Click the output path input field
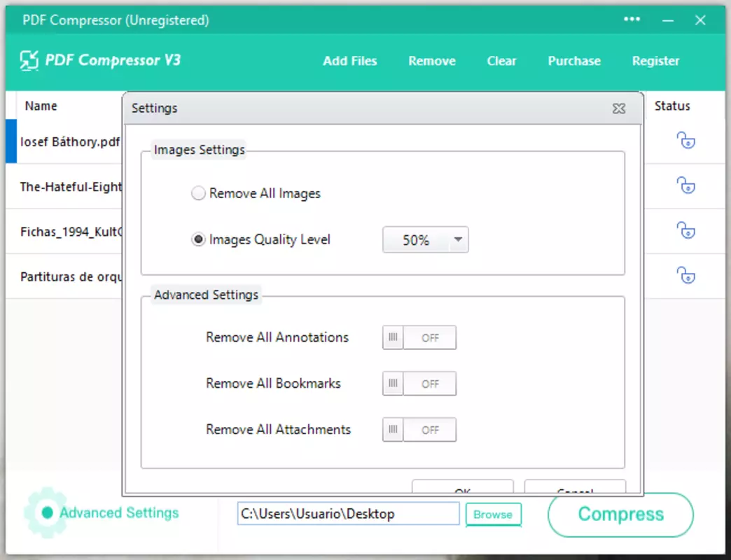The height and width of the screenshot is (560, 731). click(348, 513)
